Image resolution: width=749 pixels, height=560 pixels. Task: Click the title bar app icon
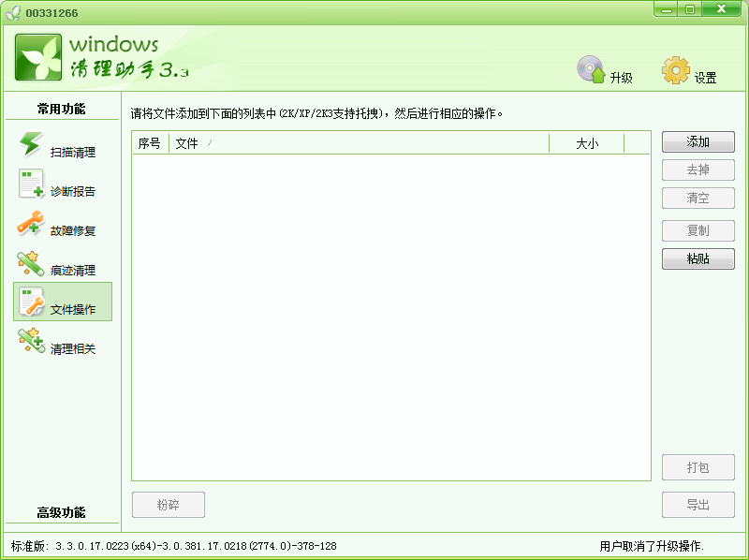click(13, 12)
